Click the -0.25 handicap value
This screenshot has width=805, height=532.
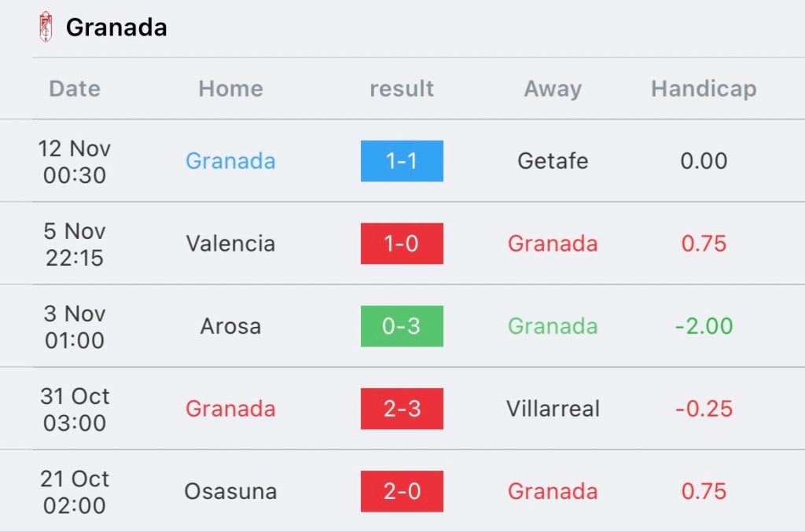[704, 409]
